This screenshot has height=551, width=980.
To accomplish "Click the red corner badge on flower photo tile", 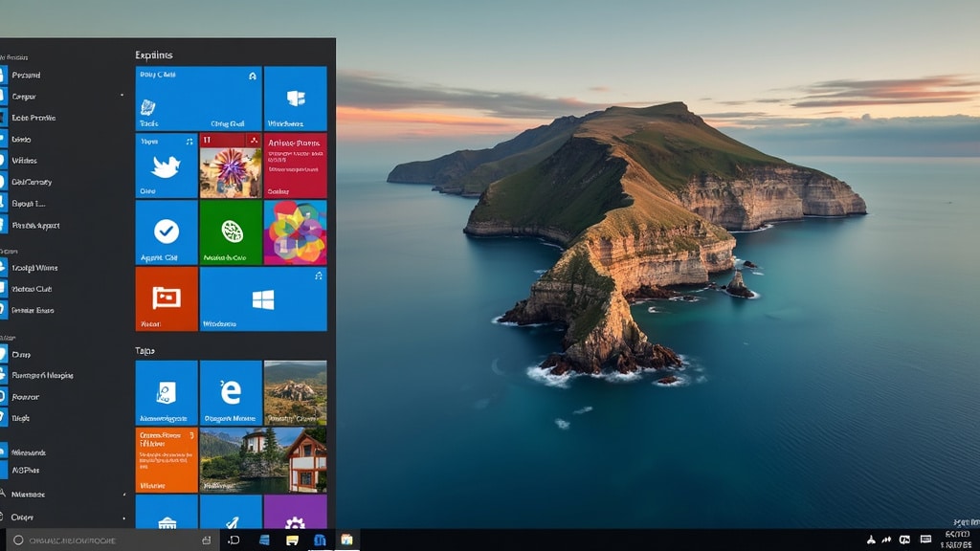I will (x=253, y=141).
